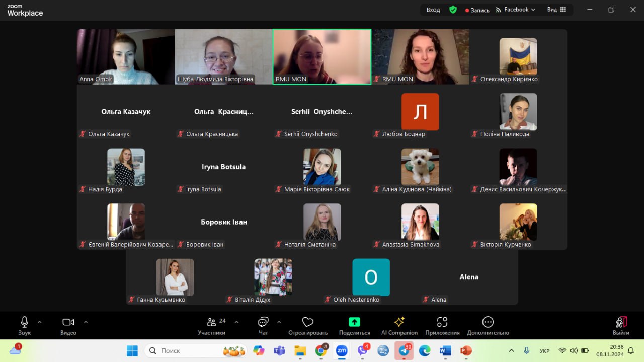Open the Чат chat panel
Image resolution: width=644 pixels, height=362 pixels.
(263, 323)
